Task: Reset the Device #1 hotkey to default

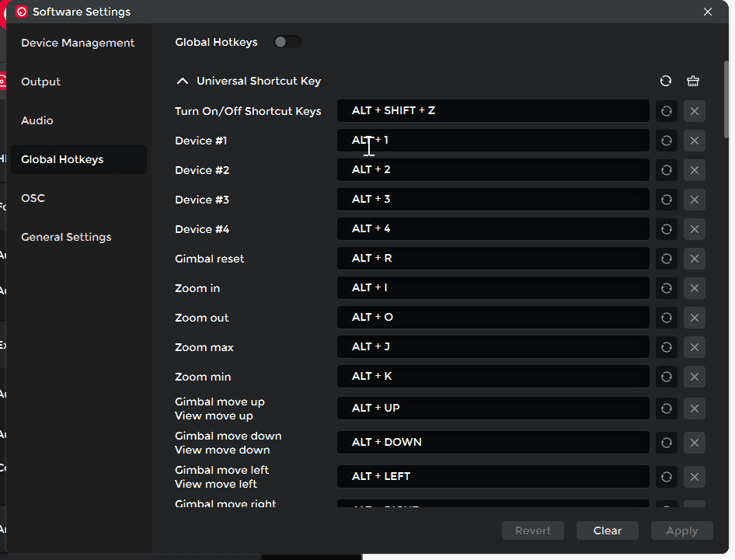Action: point(666,141)
